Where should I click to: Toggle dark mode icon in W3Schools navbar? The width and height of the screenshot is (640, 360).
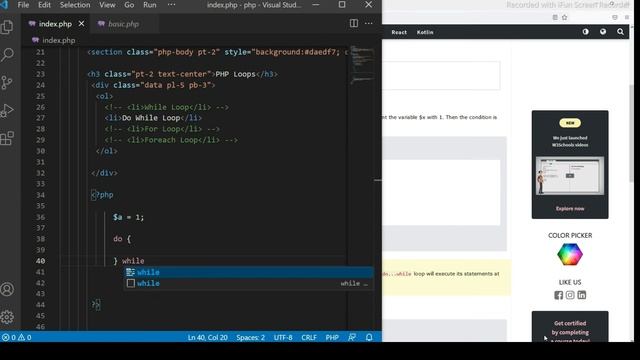pyautogui.click(x=586, y=32)
